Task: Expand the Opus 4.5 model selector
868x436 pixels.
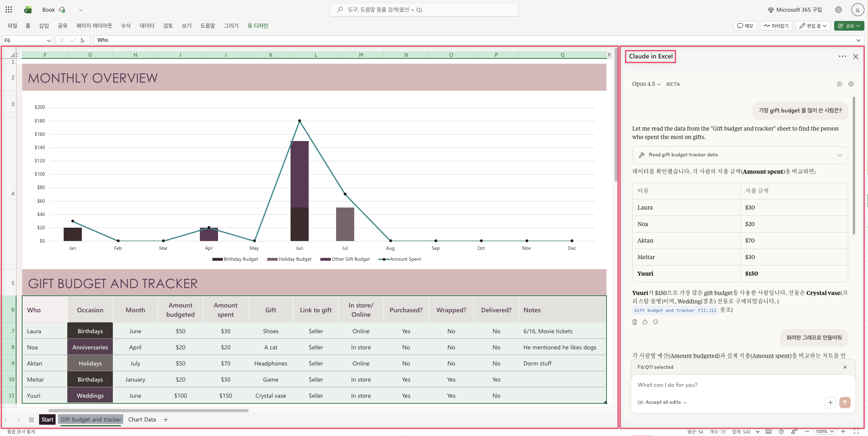Action: click(x=646, y=84)
